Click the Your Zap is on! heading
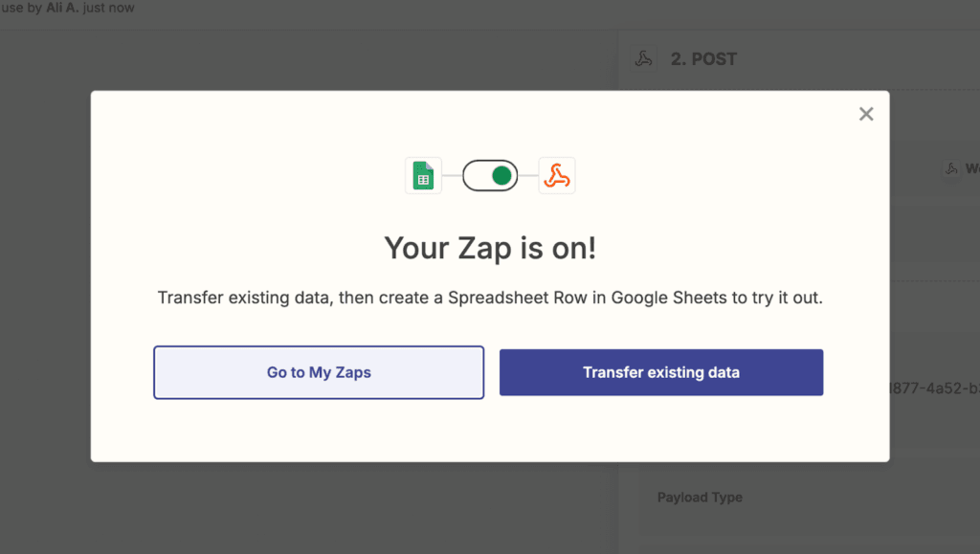Viewport: 980px width, 554px height. (489, 248)
